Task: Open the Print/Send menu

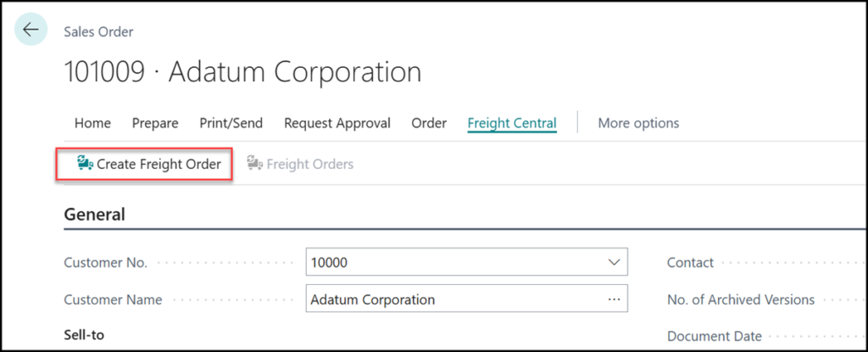Action: coord(231,123)
